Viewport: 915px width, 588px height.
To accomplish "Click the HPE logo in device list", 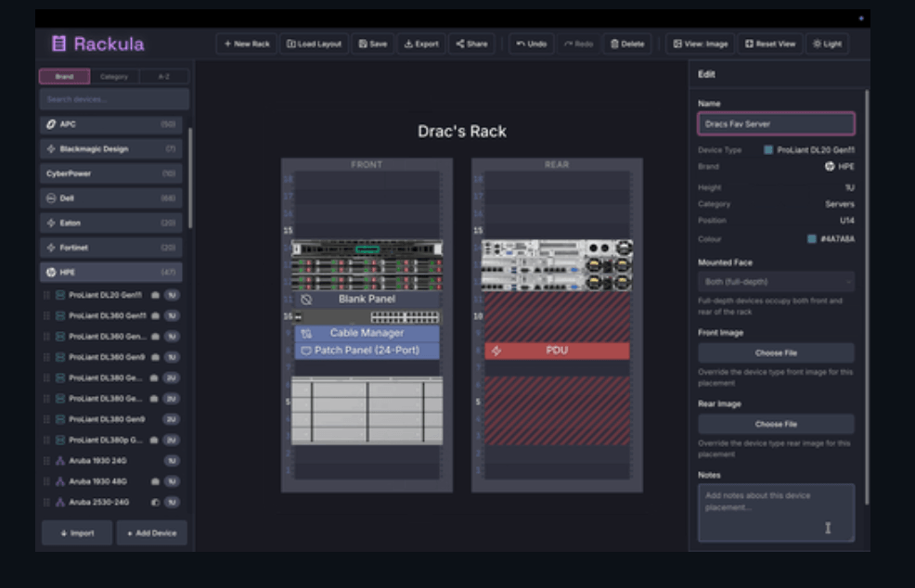I will click(x=51, y=273).
